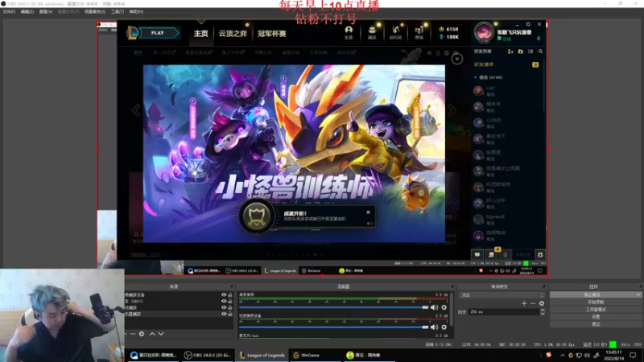Move the selected source up
Screen dimensions: 644x362
(x=152, y=334)
